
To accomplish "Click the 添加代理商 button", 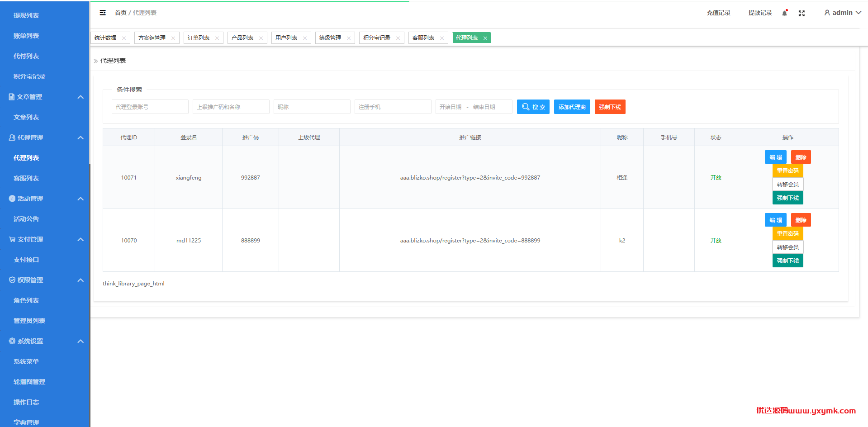I will point(572,107).
